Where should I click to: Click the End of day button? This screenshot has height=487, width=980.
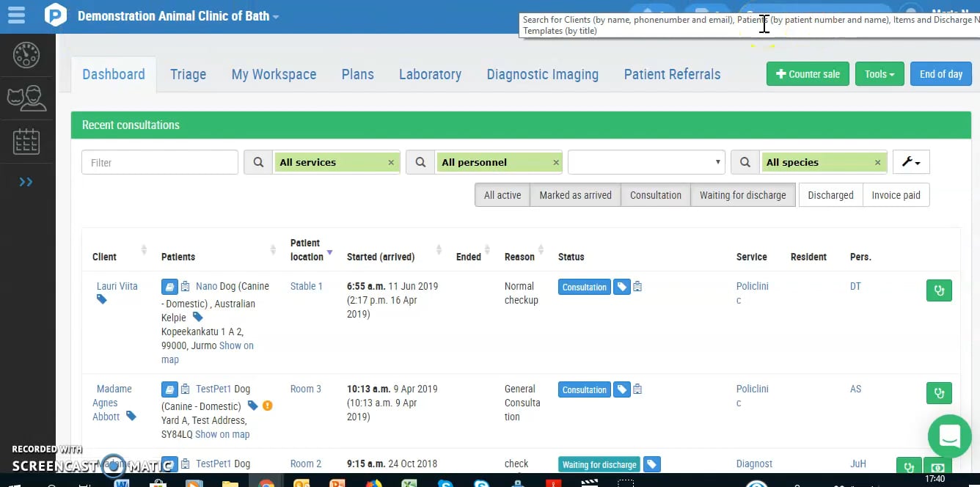(x=941, y=74)
